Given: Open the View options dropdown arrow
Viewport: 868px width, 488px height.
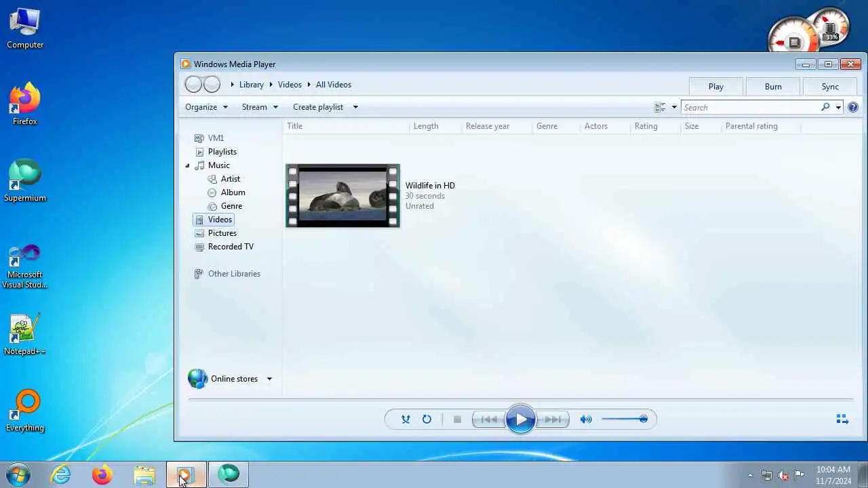Looking at the screenshot, I should point(674,107).
